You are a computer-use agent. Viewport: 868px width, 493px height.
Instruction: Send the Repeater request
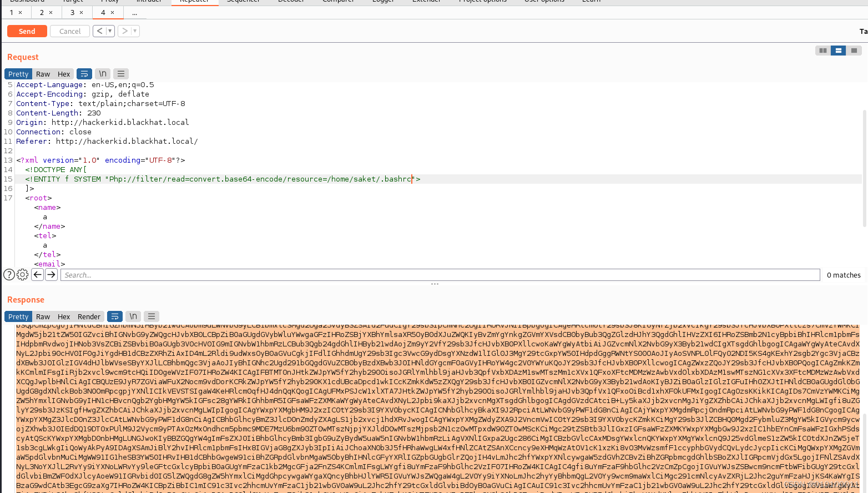[27, 31]
